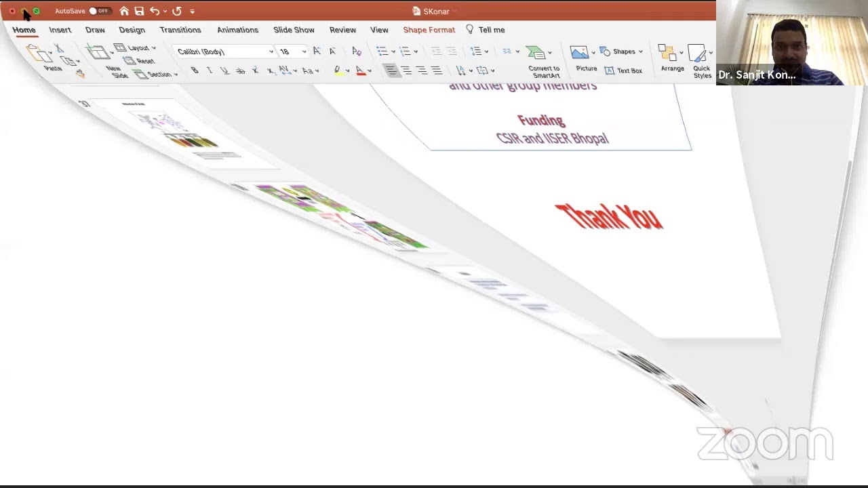Customize the Quick Access Toolbar dropdown

coord(193,12)
